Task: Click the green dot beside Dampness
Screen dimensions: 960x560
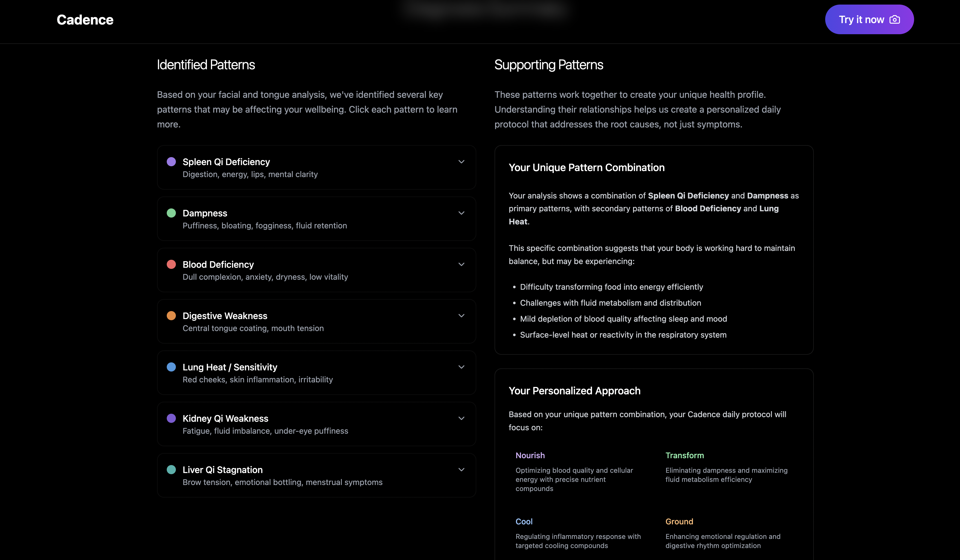Action: click(x=171, y=213)
